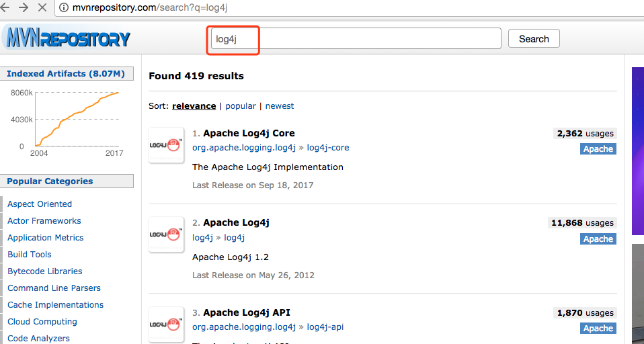Image resolution: width=644 pixels, height=344 pixels.
Task: Click Apache license tag on Log4j API
Action: point(598,329)
